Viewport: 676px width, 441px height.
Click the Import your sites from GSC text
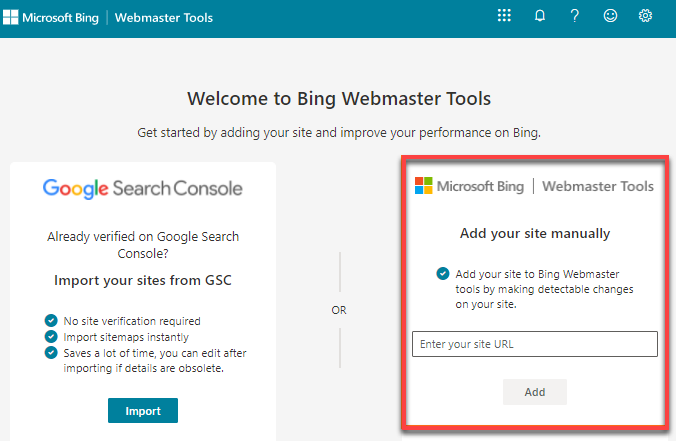pos(143,280)
